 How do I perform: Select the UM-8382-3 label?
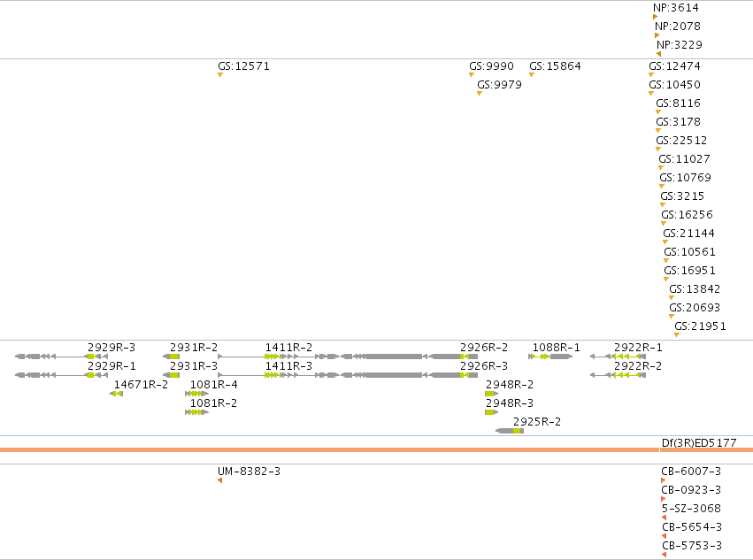(x=249, y=472)
